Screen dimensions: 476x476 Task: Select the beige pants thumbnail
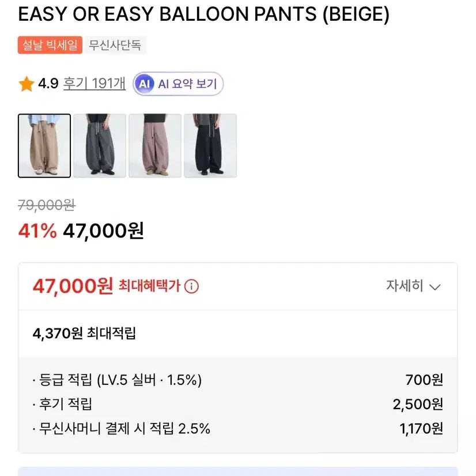click(x=44, y=146)
